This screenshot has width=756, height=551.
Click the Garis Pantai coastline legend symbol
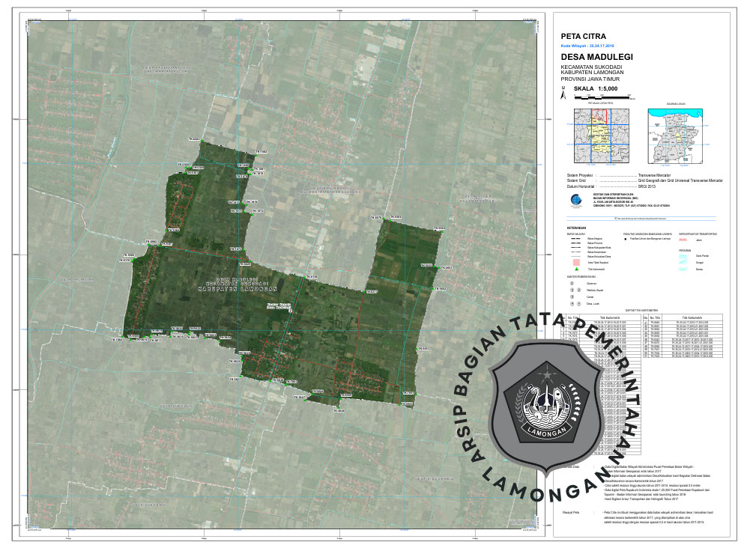coord(683,256)
